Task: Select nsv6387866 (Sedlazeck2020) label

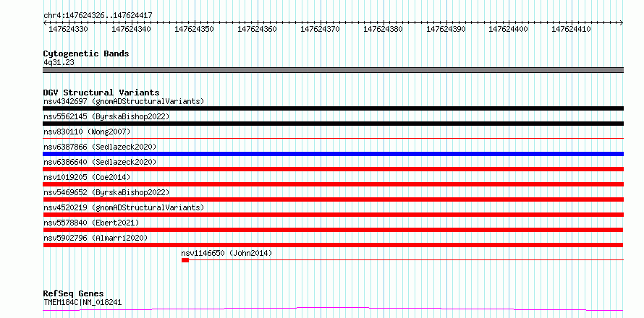Action: (100, 147)
